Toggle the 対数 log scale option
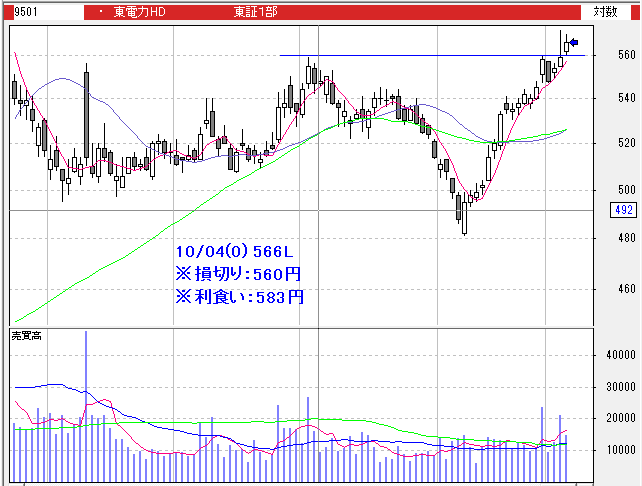Viewport: 642px width, 486px height. click(604, 12)
